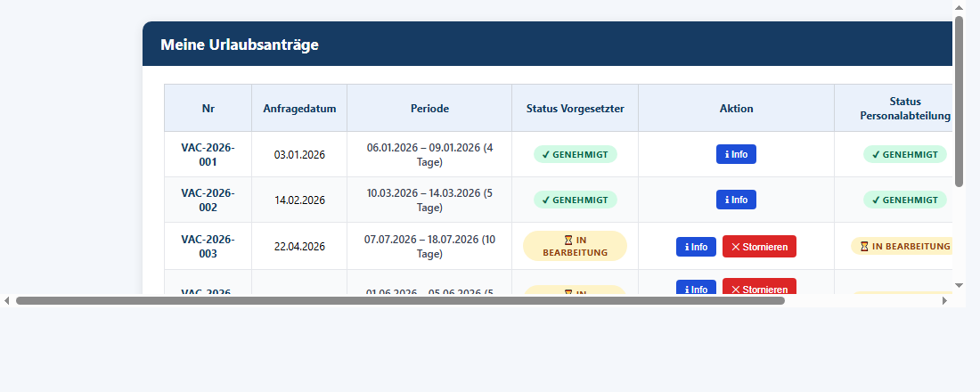Open Info for request VAC-2026-002
This screenshot has height=392, width=980.
coord(736,200)
